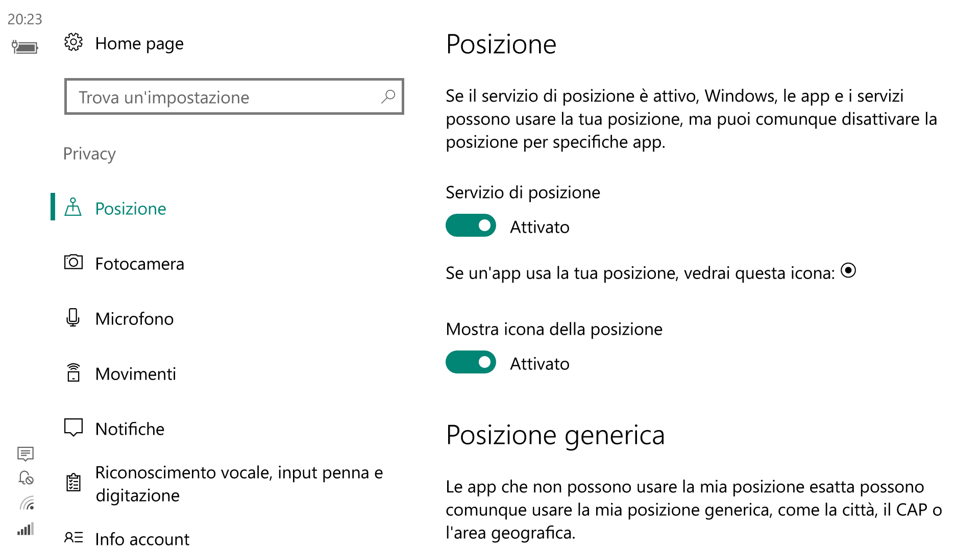Turn off the Servizio di posizione toggle
This screenshot has width=980, height=551.
click(x=471, y=226)
